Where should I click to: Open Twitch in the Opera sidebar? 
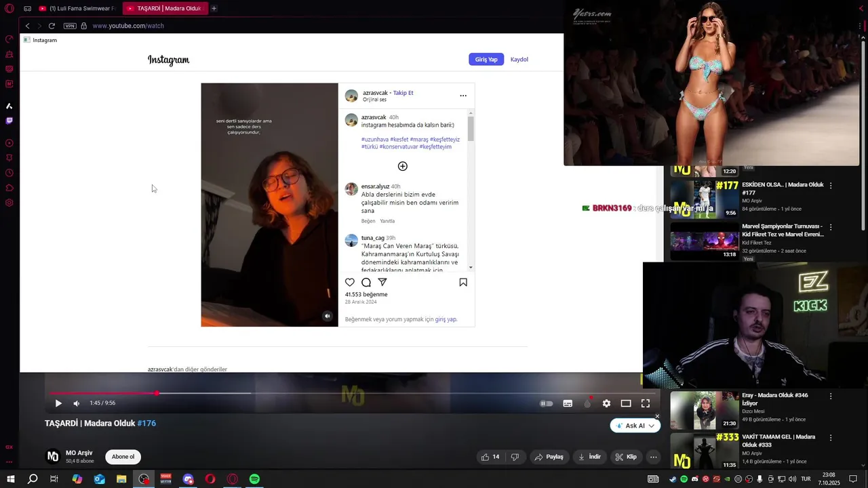(9, 121)
